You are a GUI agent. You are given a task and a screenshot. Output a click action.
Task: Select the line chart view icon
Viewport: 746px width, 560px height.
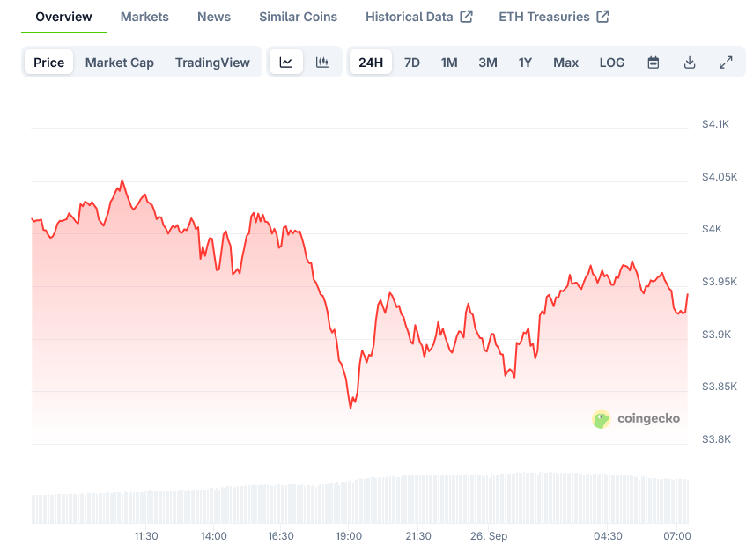click(286, 62)
